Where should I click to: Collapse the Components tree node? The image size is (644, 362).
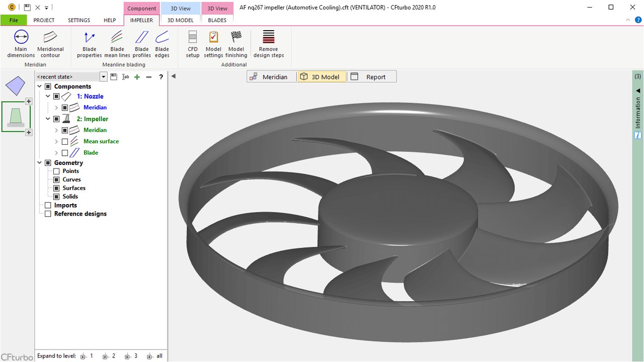[x=40, y=86]
